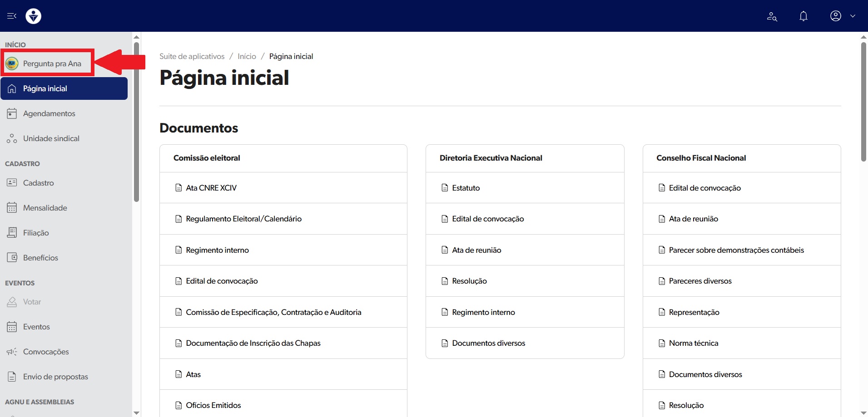Go to Filiação in the sidebar
The image size is (868, 417).
(36, 233)
